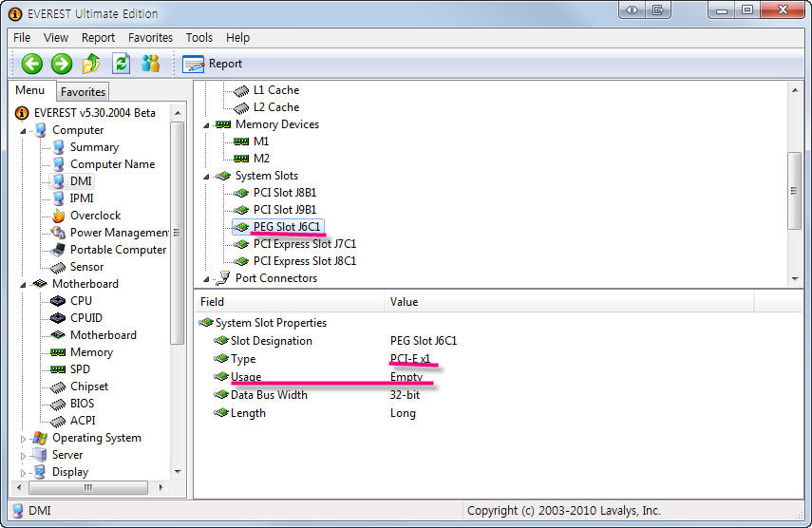This screenshot has height=528, width=812.
Task: Collapse the Memory Devices group
Action: point(206,125)
